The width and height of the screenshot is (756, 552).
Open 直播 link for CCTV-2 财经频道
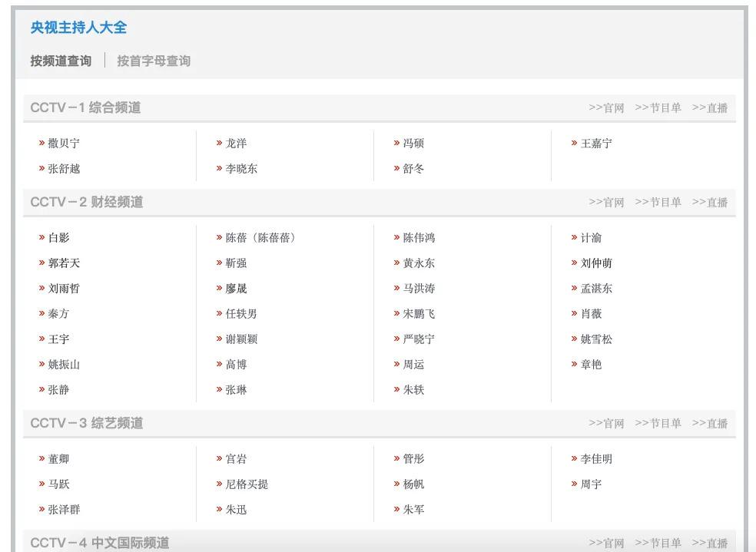click(x=709, y=203)
